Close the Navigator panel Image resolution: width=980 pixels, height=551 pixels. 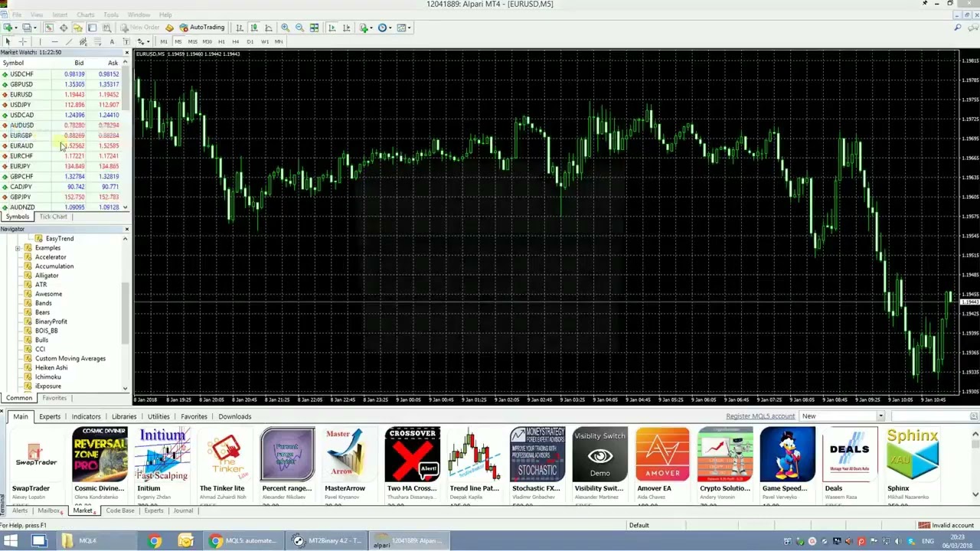pyautogui.click(x=126, y=229)
